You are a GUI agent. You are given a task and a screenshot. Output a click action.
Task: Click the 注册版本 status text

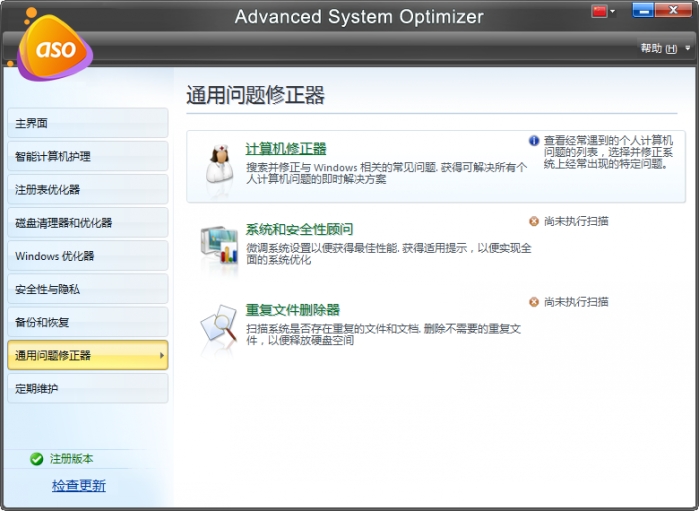pyautogui.click(x=71, y=458)
